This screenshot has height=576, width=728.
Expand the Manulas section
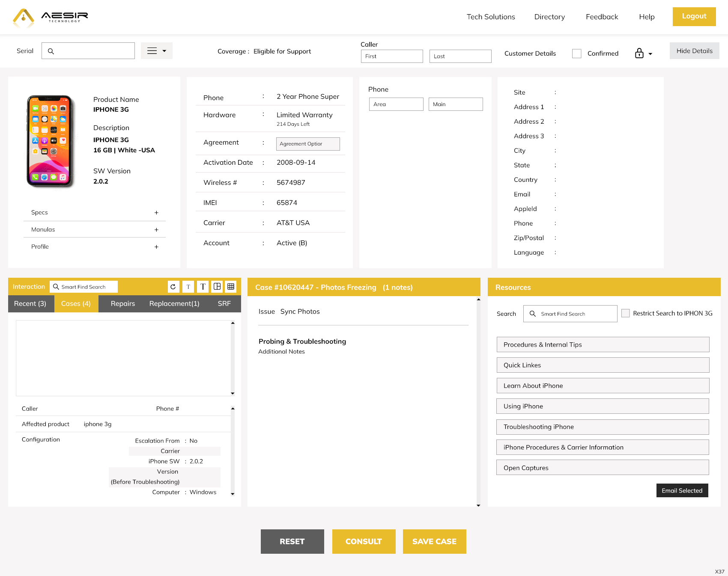[156, 230]
